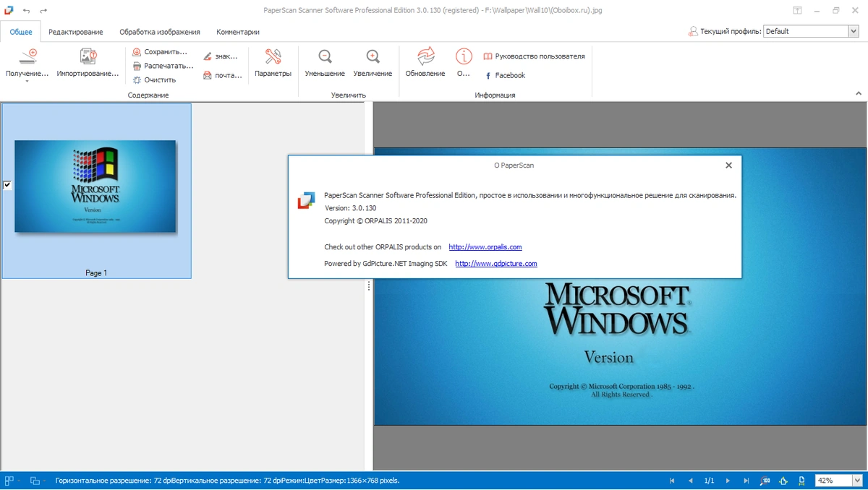868x490 pixels.
Task: Click the Получение scan acquire icon
Action: [27, 57]
